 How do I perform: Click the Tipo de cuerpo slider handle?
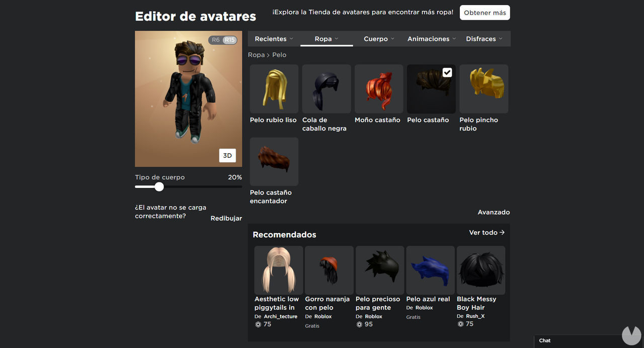[x=159, y=187]
